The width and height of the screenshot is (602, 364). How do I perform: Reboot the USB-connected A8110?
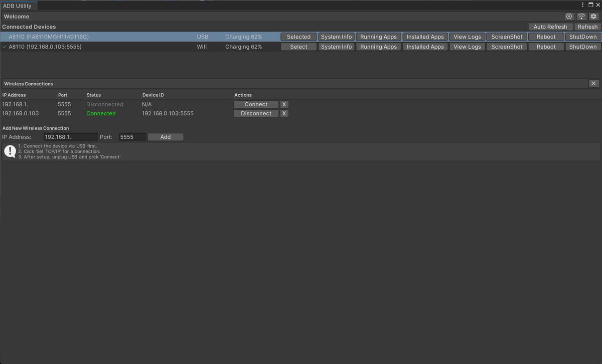[546, 37]
